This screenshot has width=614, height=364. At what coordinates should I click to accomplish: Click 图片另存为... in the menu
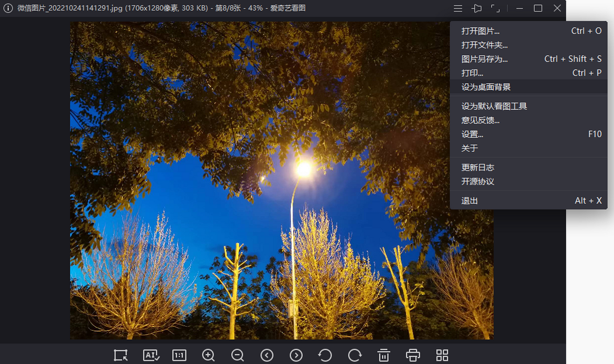[x=485, y=59]
